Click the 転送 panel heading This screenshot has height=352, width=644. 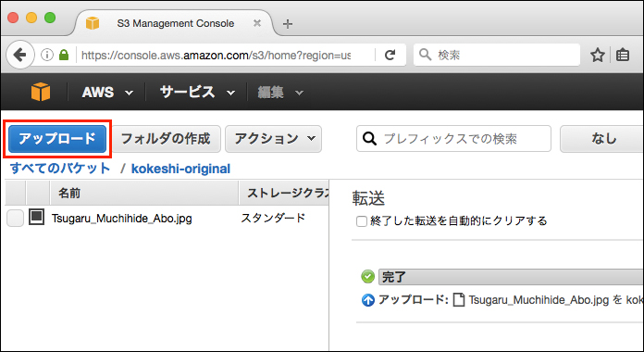click(368, 198)
